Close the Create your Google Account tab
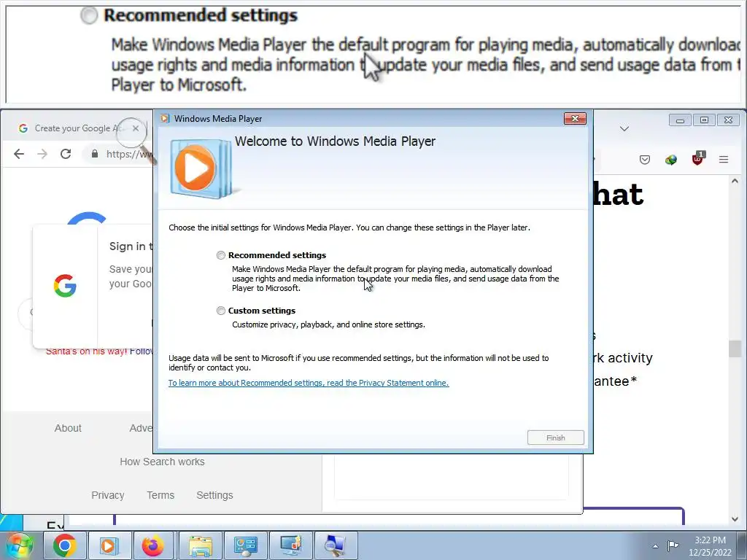 [x=136, y=128]
